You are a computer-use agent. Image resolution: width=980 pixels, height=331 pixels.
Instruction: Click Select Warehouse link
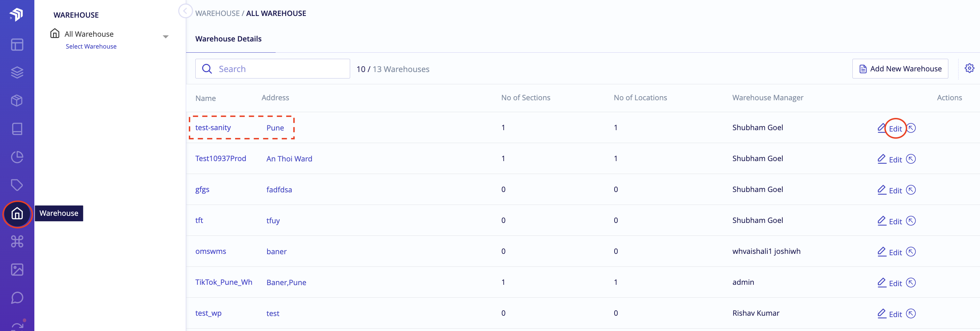(x=91, y=46)
